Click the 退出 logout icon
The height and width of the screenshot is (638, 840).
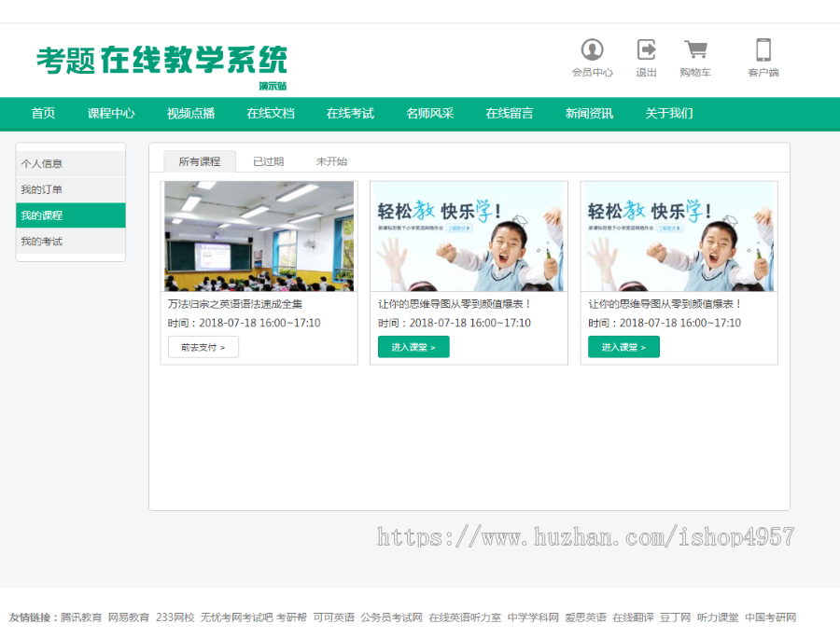646,58
